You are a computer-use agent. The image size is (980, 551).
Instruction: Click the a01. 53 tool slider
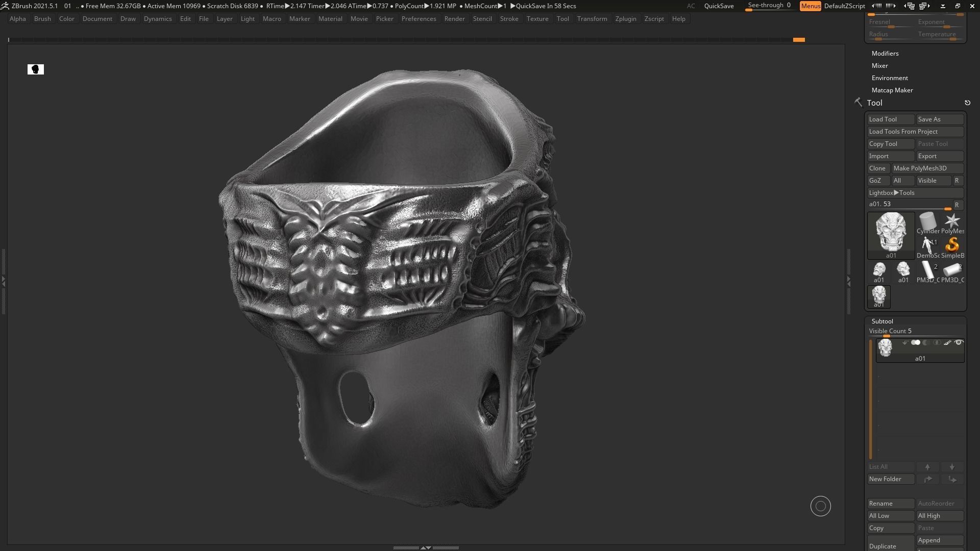pyautogui.click(x=910, y=205)
